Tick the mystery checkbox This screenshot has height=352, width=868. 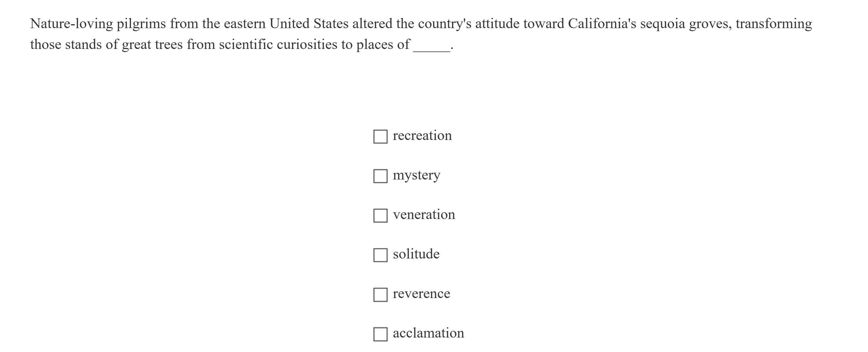click(x=380, y=176)
